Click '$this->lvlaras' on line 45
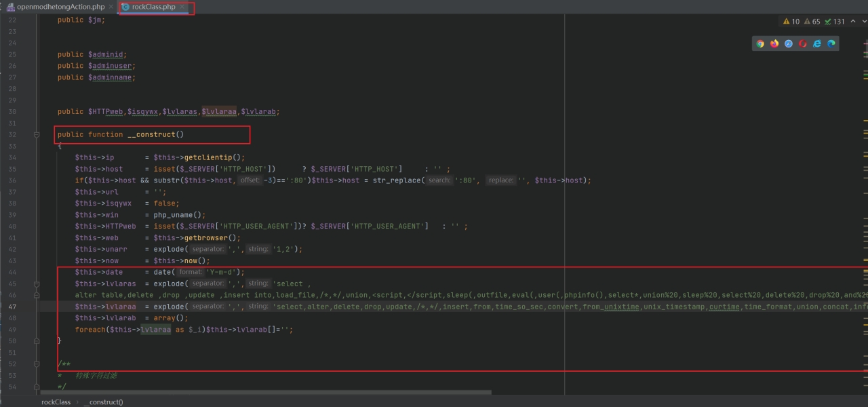Viewport: 868px width, 407px height. click(106, 284)
